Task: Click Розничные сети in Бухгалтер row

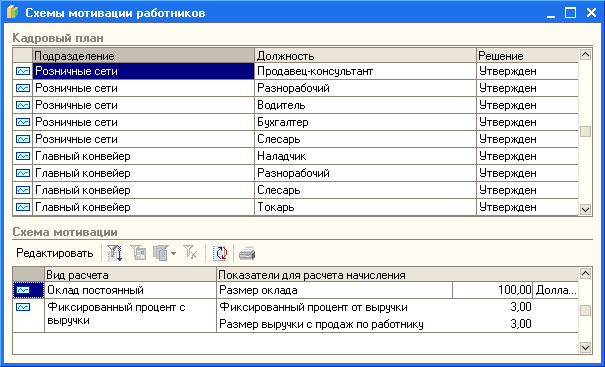Action: 143,122
